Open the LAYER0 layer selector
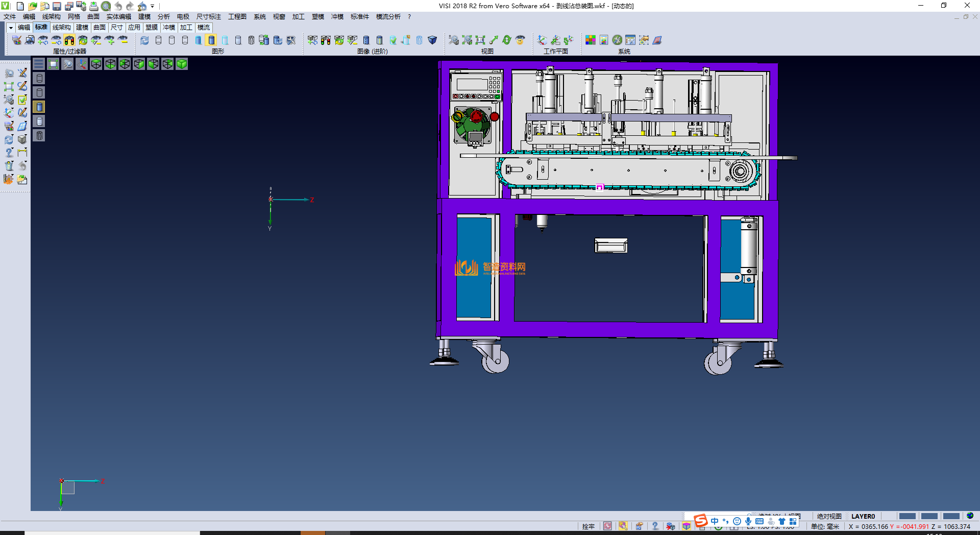Viewport: 980px width, 535px height. coord(863,516)
